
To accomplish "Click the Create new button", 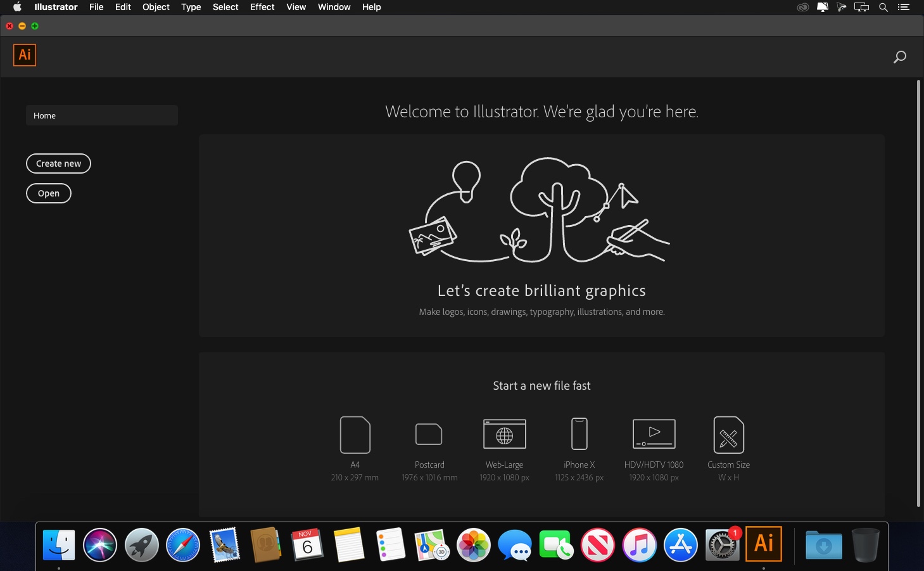I will click(x=58, y=164).
